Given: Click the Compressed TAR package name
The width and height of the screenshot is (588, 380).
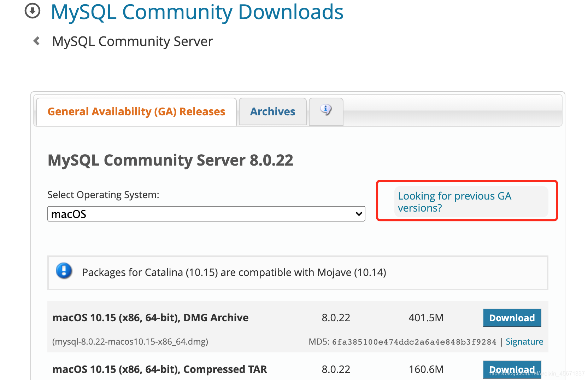Looking at the screenshot, I should pos(160,369).
